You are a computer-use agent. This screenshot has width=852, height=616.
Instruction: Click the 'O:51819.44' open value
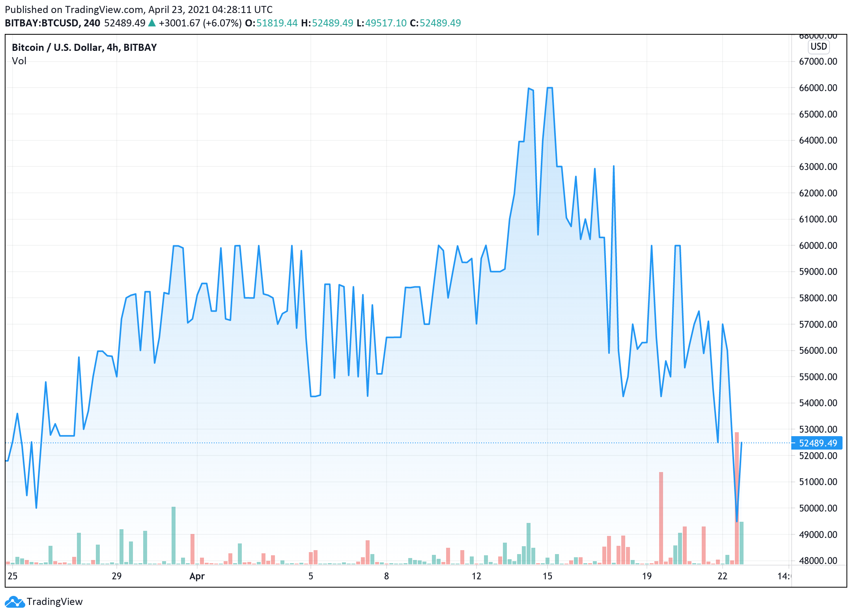[x=271, y=23]
